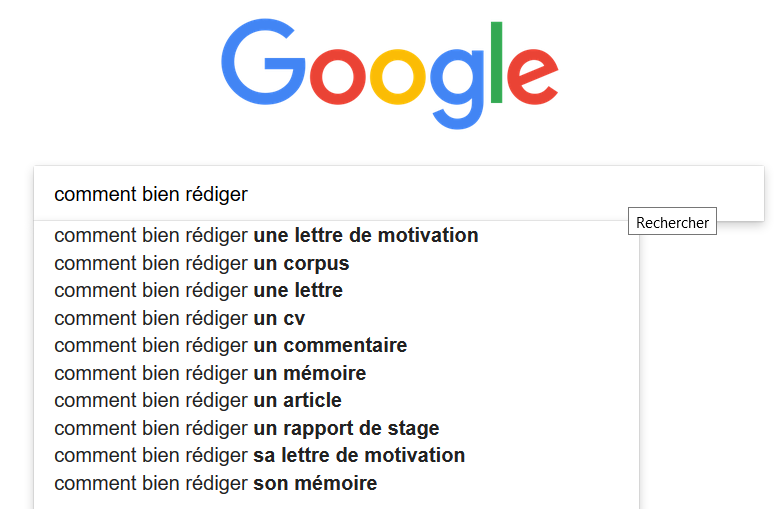Click the final red 'e' of the logo

tap(533, 77)
